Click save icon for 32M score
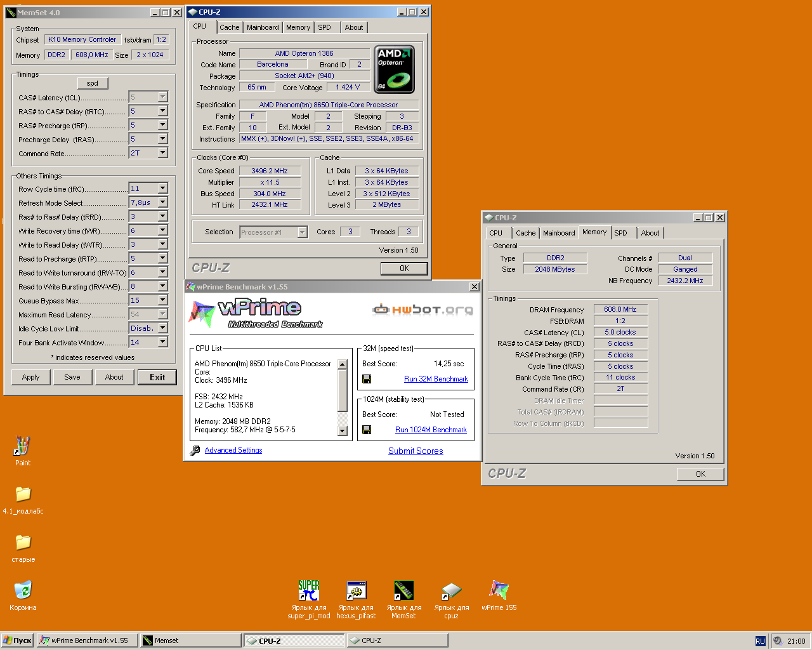812x650 pixels. 367,379
